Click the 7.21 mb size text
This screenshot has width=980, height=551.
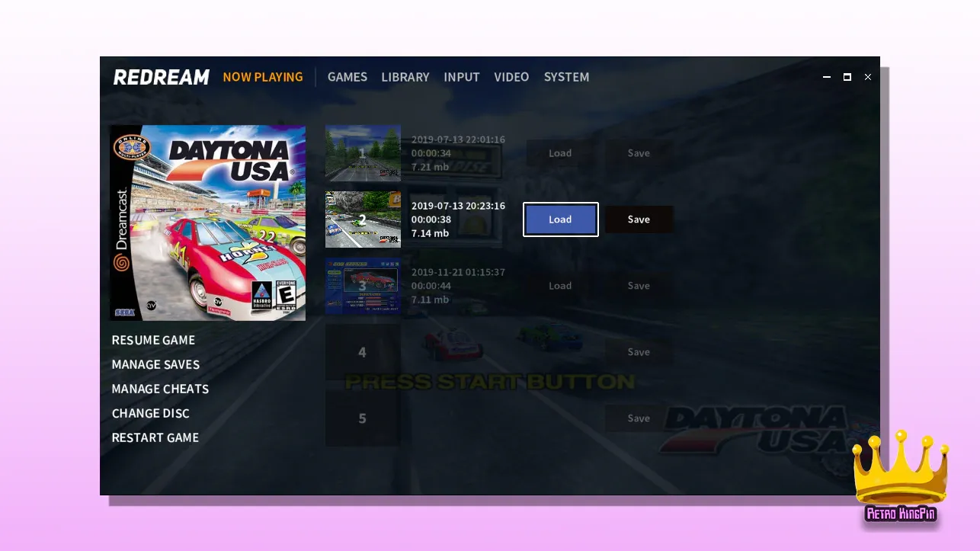point(430,167)
